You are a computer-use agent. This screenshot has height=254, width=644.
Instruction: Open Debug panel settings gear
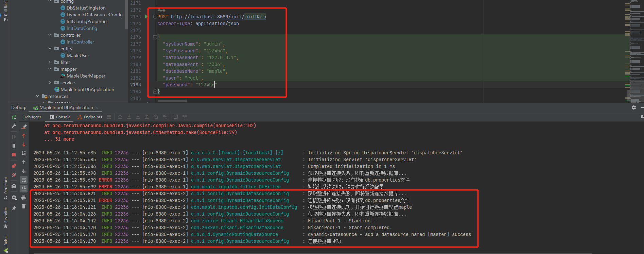tap(634, 107)
